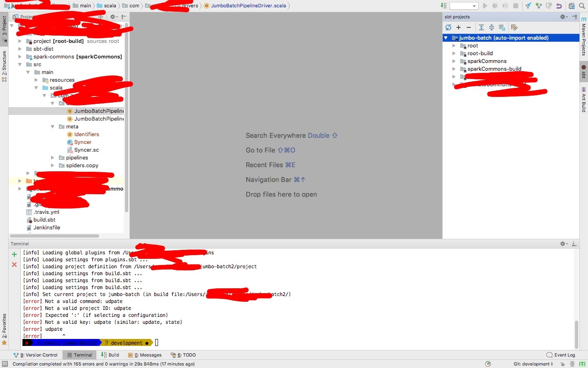
Task: Select the Terminal tool window tab
Action: [x=80, y=355]
